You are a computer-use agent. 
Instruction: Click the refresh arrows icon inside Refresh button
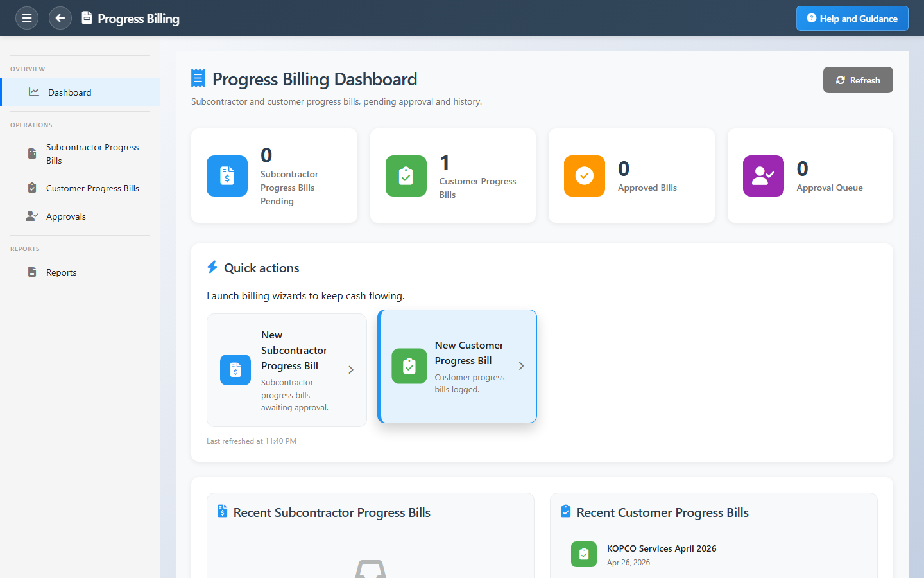pos(841,80)
